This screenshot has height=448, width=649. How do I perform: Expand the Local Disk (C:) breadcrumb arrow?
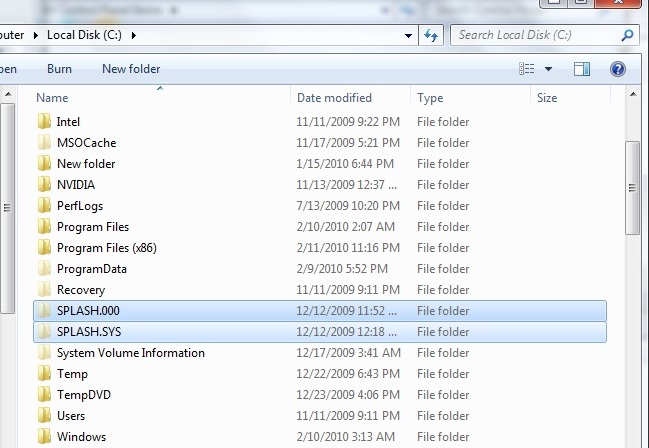(x=134, y=36)
